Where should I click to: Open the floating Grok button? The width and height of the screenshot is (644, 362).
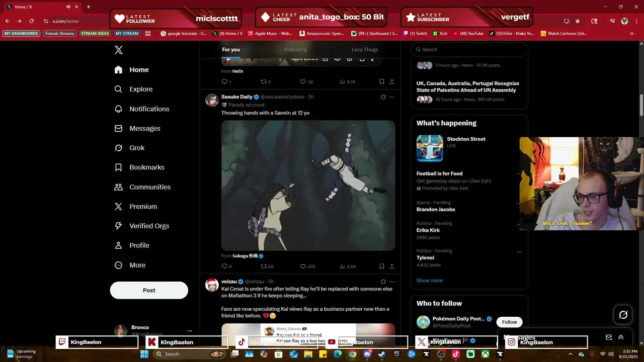(x=623, y=315)
